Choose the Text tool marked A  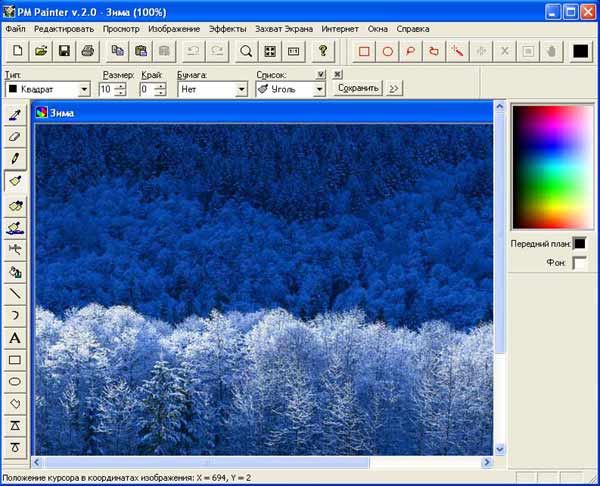[15, 338]
